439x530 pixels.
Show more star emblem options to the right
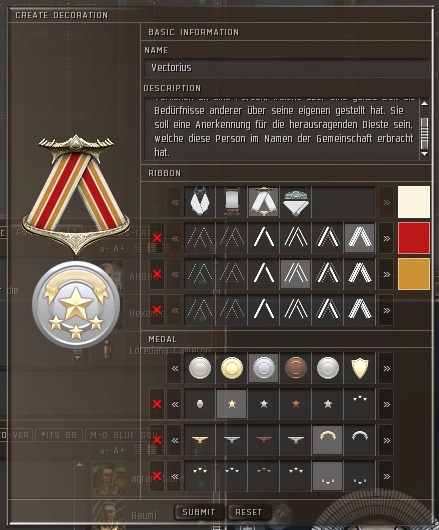[x=386, y=404]
